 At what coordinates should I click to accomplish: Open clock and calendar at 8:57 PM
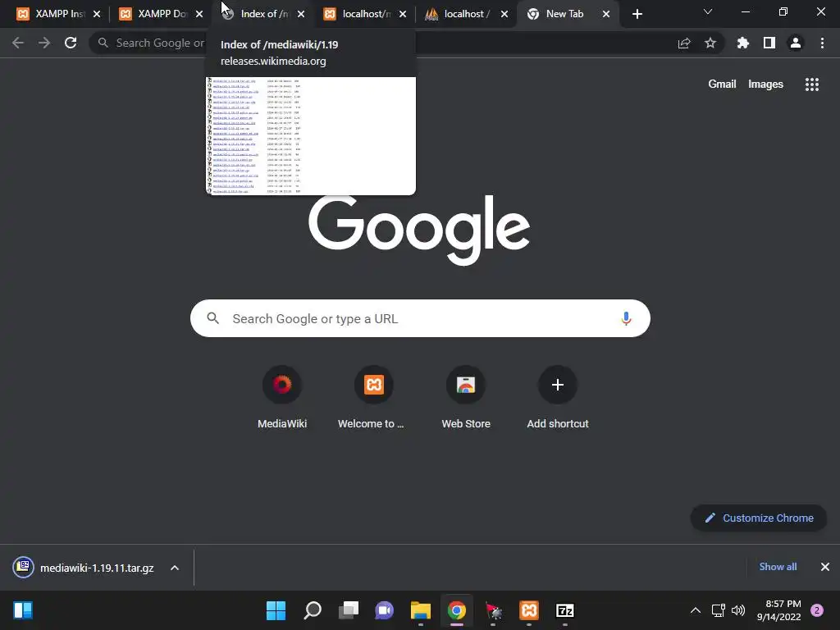click(779, 610)
